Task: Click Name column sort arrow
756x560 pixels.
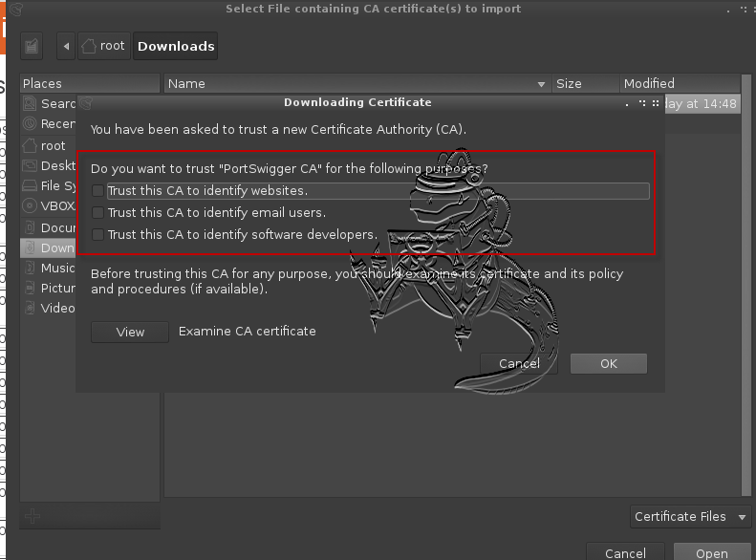Action: click(541, 84)
